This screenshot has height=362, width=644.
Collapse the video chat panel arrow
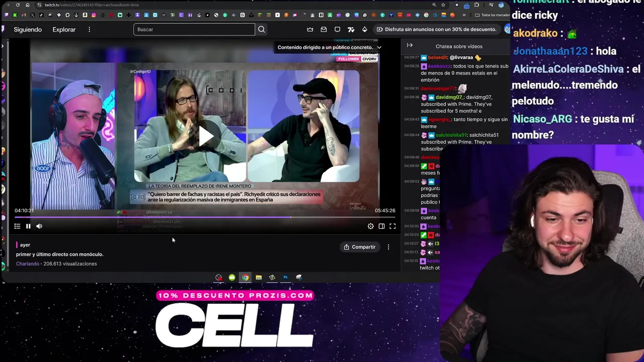click(410, 45)
